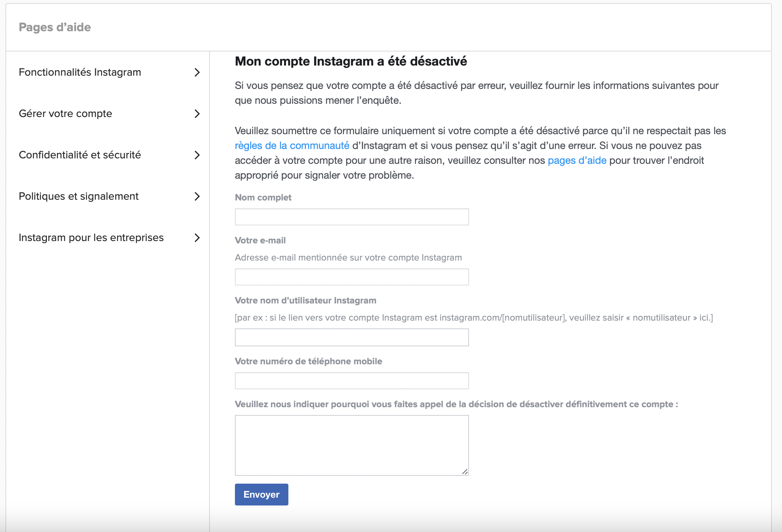Screen dimensions: 782x532
Task: Submit the form with Envoyer button
Action: click(x=261, y=495)
